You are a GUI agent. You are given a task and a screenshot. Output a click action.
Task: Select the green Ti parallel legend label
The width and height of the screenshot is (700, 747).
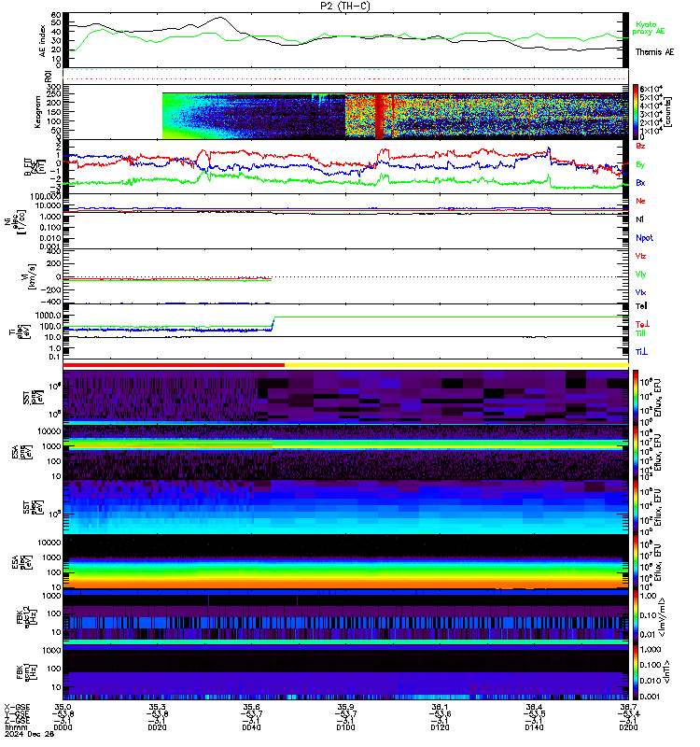tap(640, 333)
